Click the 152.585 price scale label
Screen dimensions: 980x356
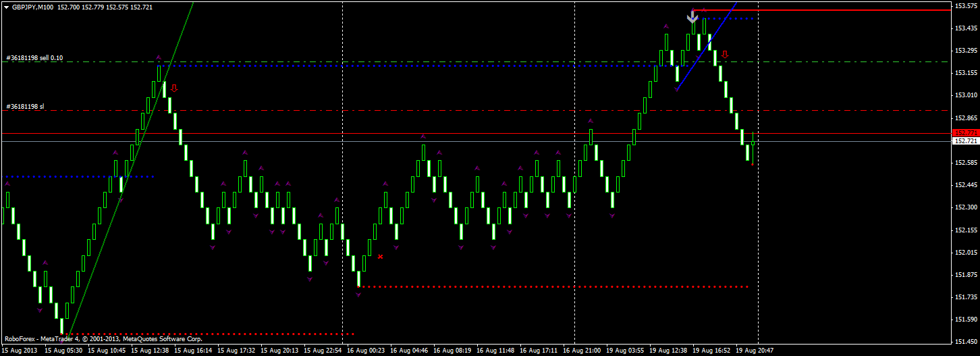click(966, 163)
